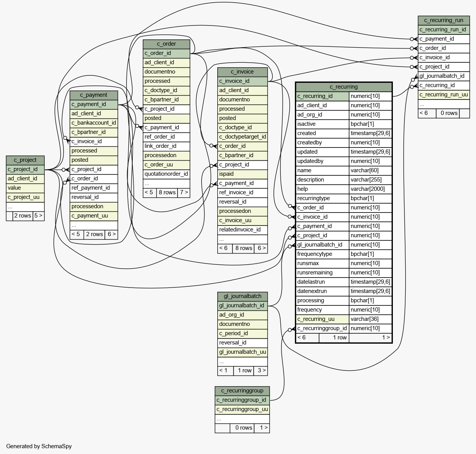Click Generated by SchemaSpy footer text
This screenshot has height=454, width=476.
click(39, 446)
